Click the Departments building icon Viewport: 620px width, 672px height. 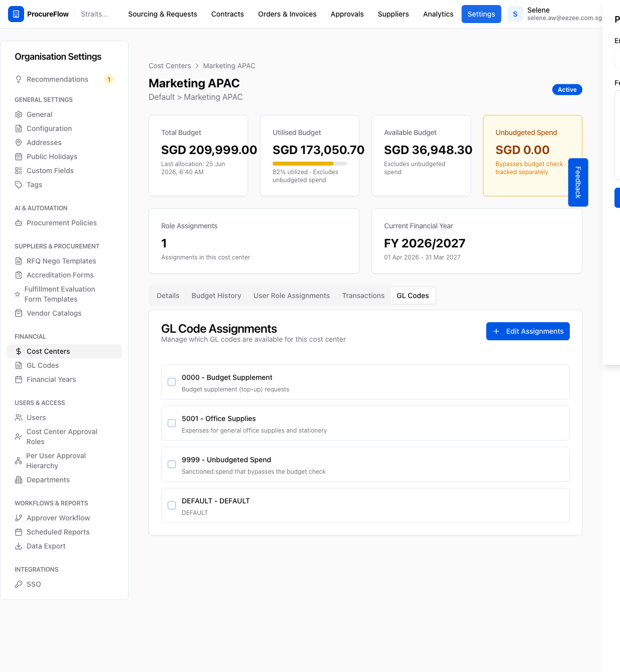(x=19, y=480)
